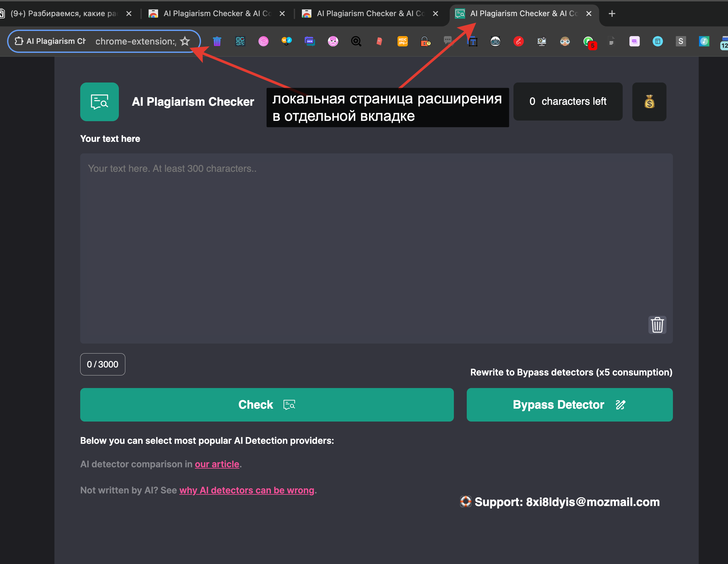Open the magnifier gear extension icon

coord(356,41)
